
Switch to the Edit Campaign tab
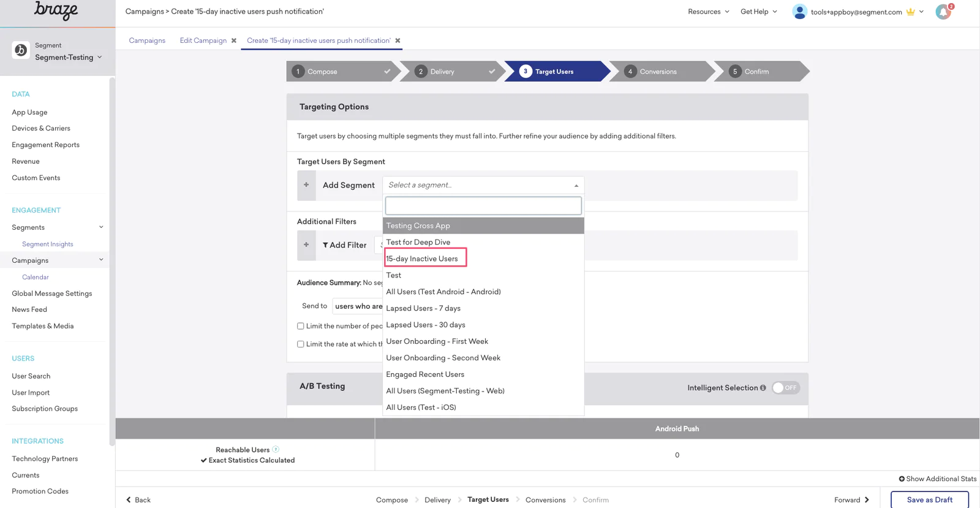click(203, 40)
